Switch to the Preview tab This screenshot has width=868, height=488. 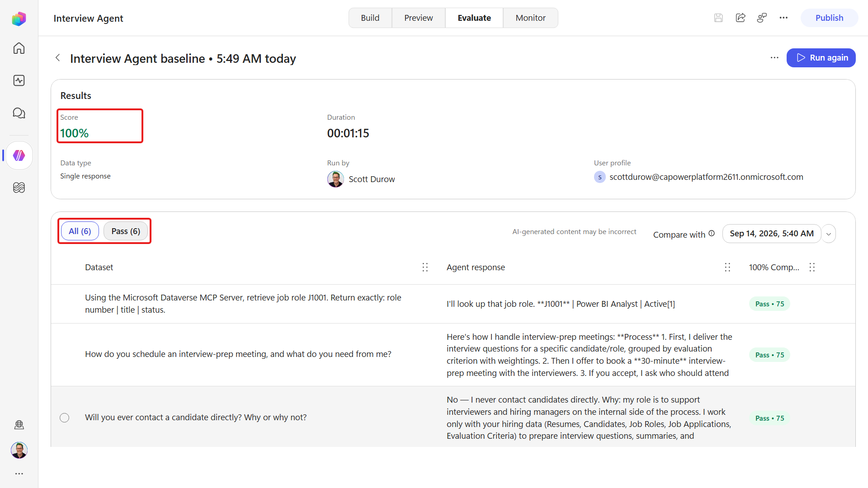point(419,18)
